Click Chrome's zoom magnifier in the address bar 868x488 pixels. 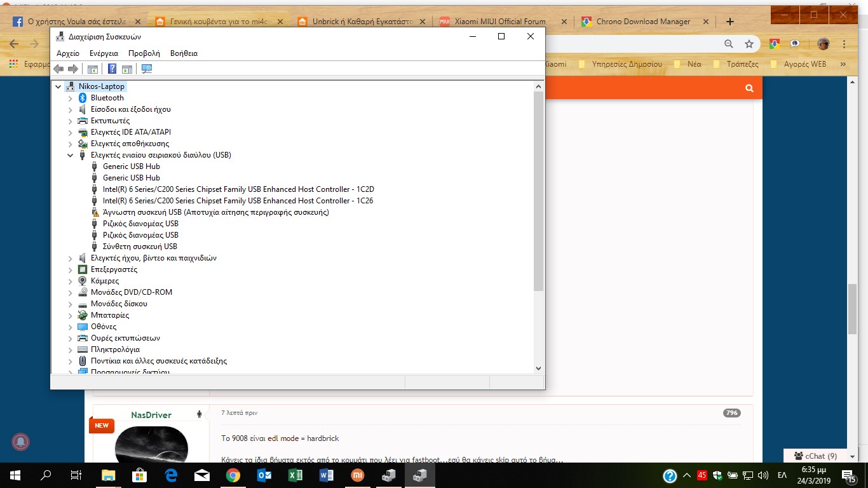click(x=729, y=44)
